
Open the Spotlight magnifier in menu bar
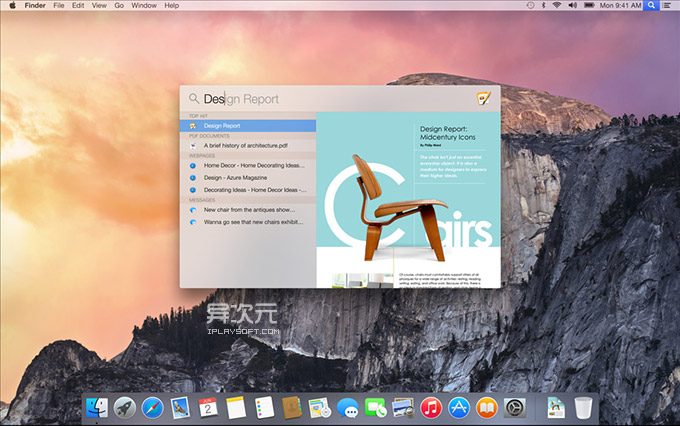point(651,6)
